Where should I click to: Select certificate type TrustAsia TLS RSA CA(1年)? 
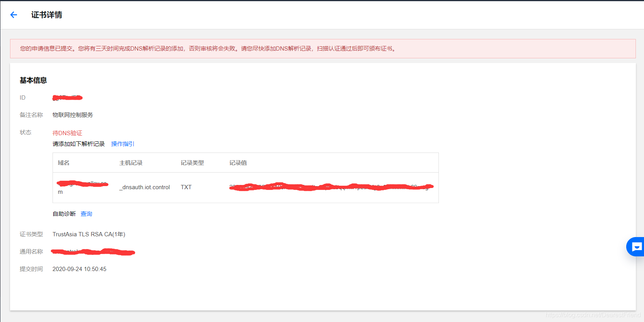coord(89,234)
